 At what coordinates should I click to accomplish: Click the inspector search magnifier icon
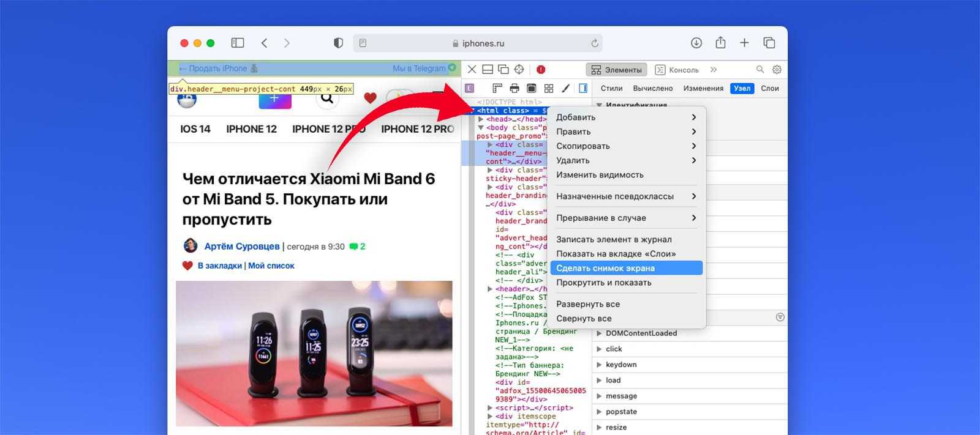760,70
